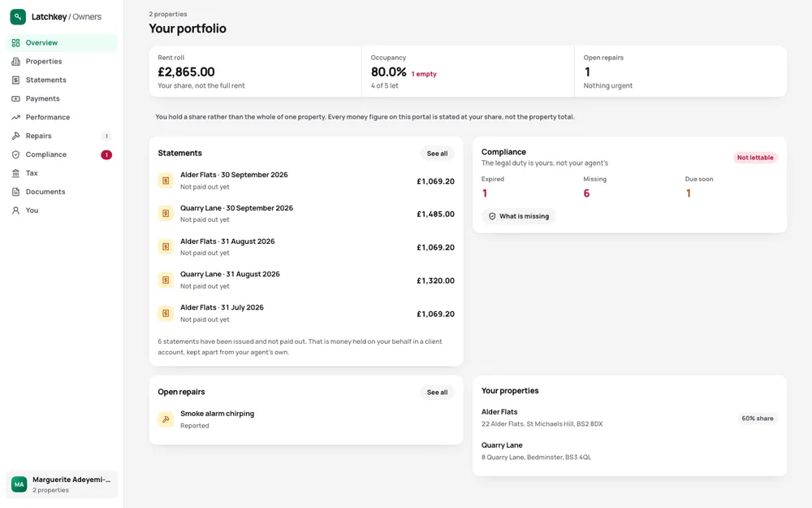Click the Statements receipt icon in sidebar
This screenshot has height=508, width=812.
click(15, 80)
